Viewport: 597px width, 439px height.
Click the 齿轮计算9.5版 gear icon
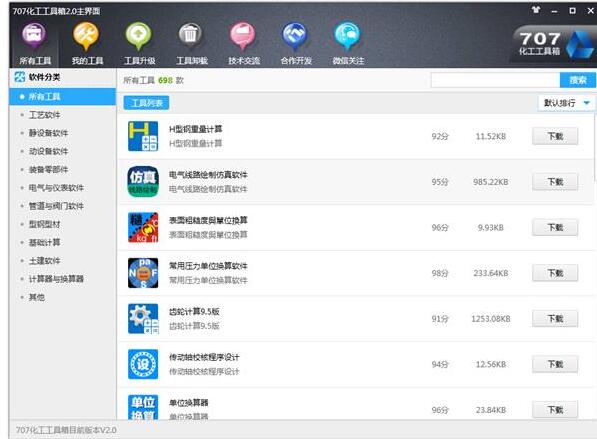[143, 319]
